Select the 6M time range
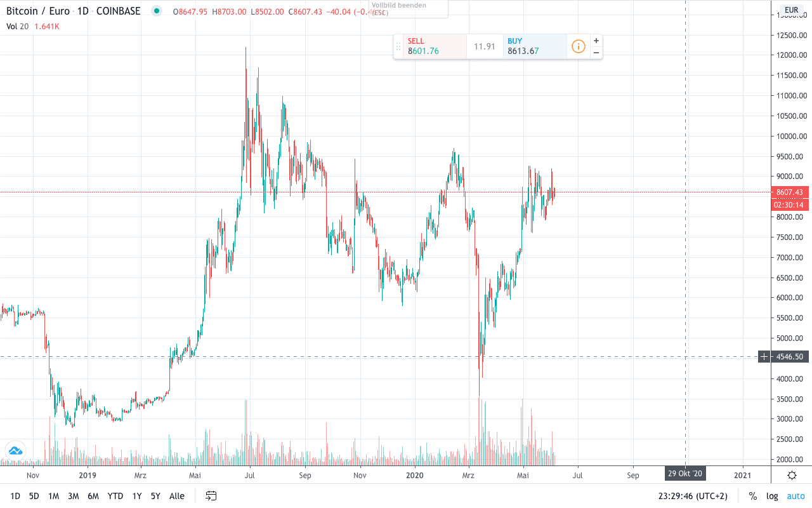Image resolution: width=812 pixels, height=508 pixels. tap(93, 496)
